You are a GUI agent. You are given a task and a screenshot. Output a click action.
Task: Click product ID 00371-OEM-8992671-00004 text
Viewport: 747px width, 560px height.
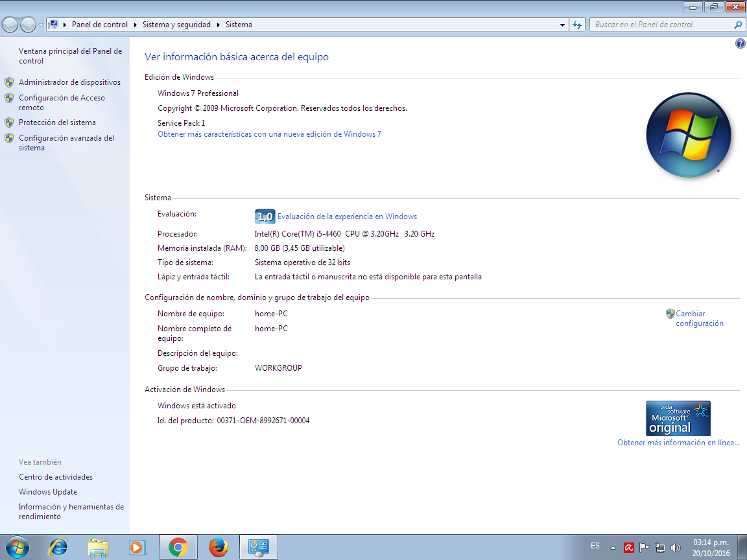pos(263,421)
